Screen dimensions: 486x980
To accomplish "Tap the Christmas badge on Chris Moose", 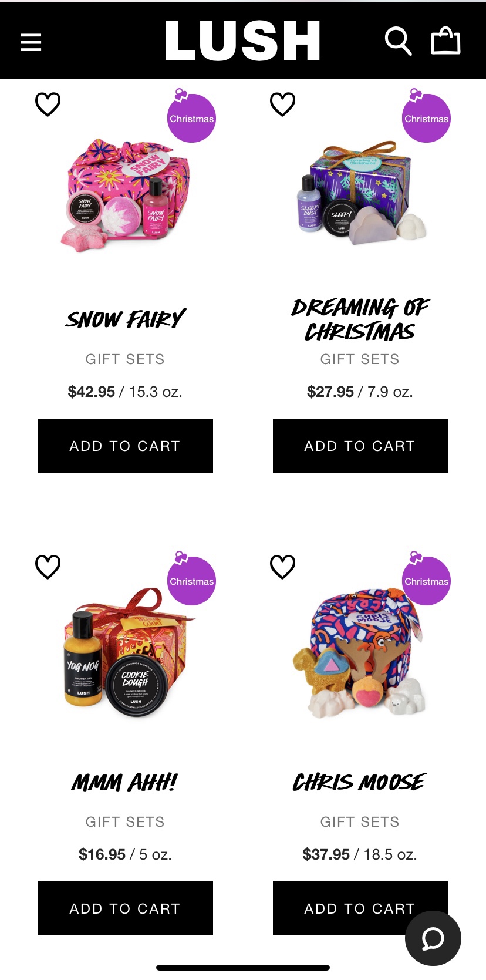I will (x=426, y=579).
